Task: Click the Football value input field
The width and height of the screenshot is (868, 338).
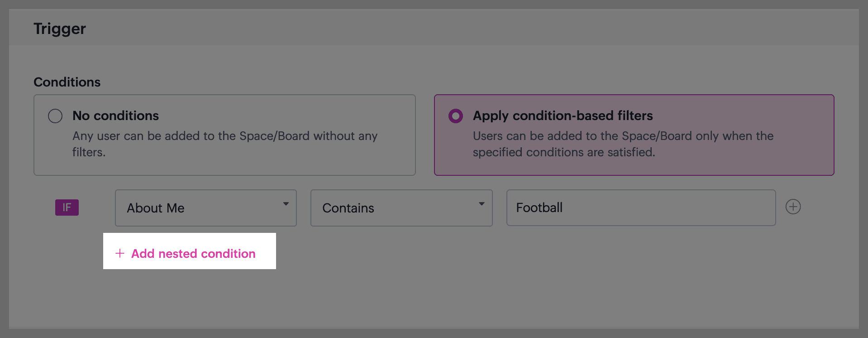Action: (641, 208)
